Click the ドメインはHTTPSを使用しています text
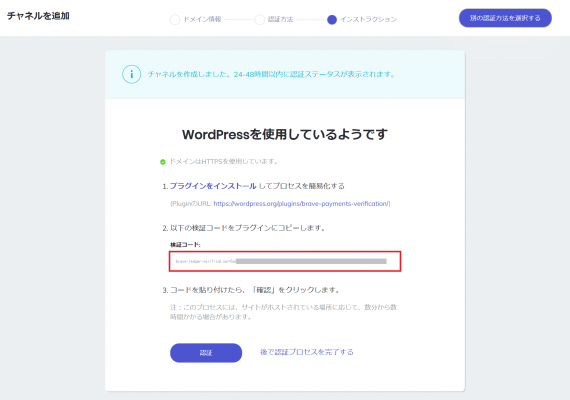Image resolution: width=570 pixels, height=400 pixels. tap(224, 161)
